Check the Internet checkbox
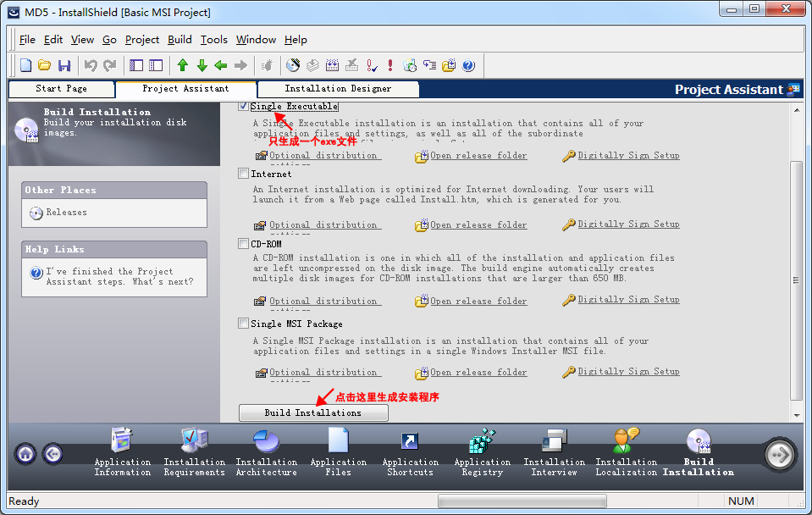Viewport: 812px width, 515px height. click(x=243, y=174)
